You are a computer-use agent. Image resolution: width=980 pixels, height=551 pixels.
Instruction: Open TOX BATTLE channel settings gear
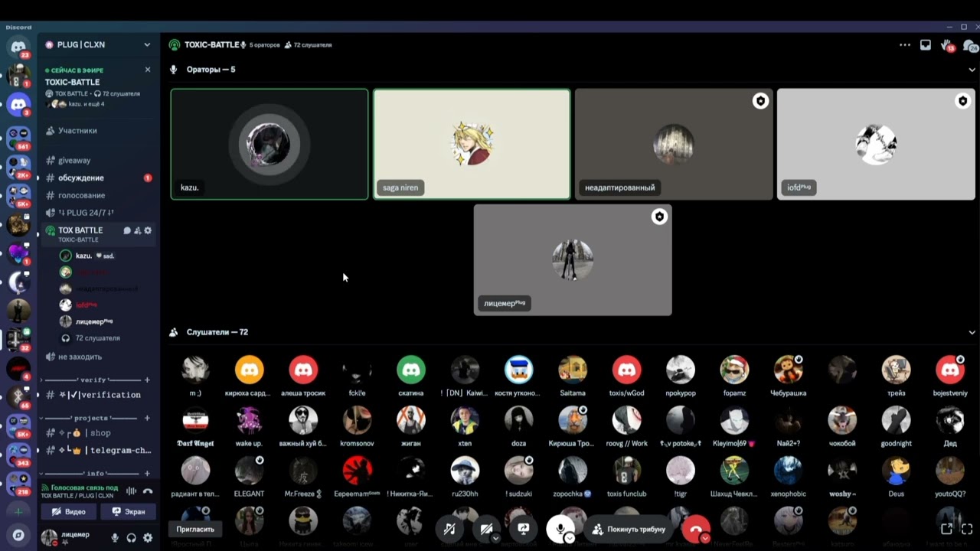coord(148,230)
